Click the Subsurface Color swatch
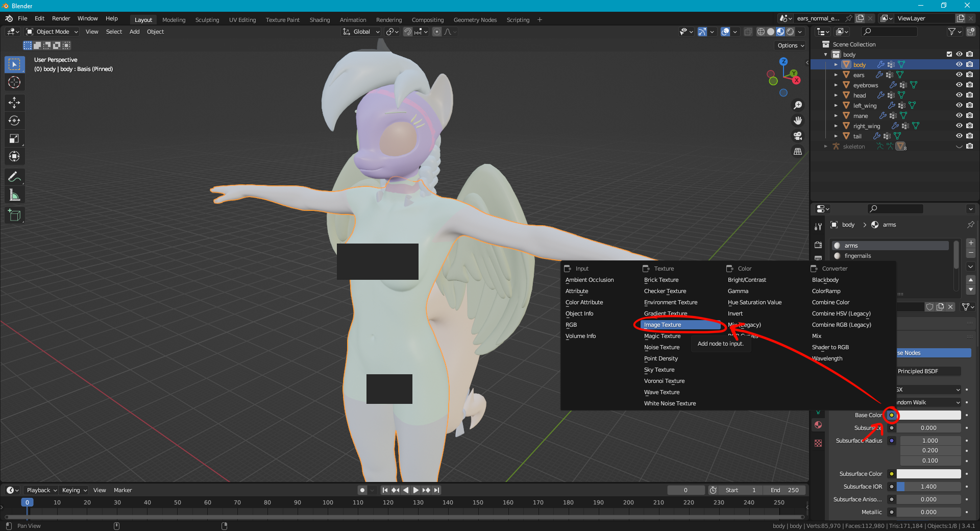This screenshot has width=980, height=531. click(x=928, y=474)
